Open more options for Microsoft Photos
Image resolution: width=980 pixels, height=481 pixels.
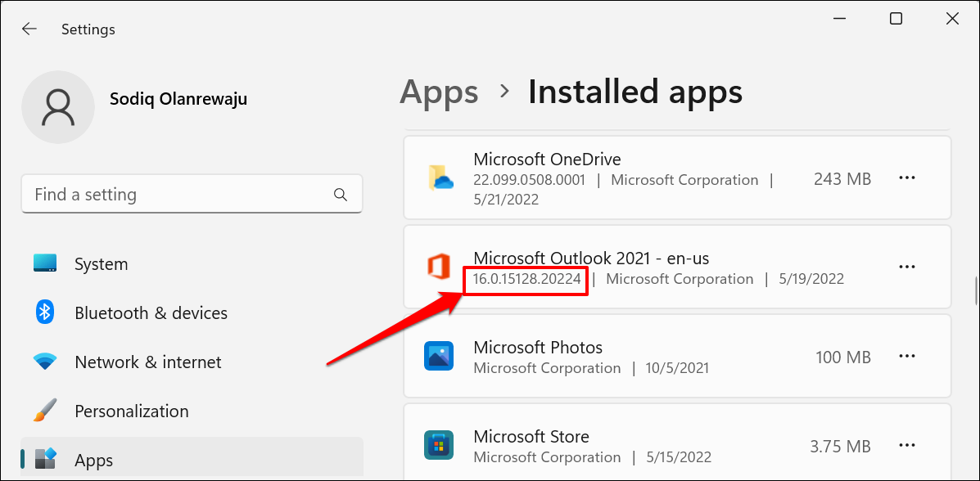[x=907, y=357]
